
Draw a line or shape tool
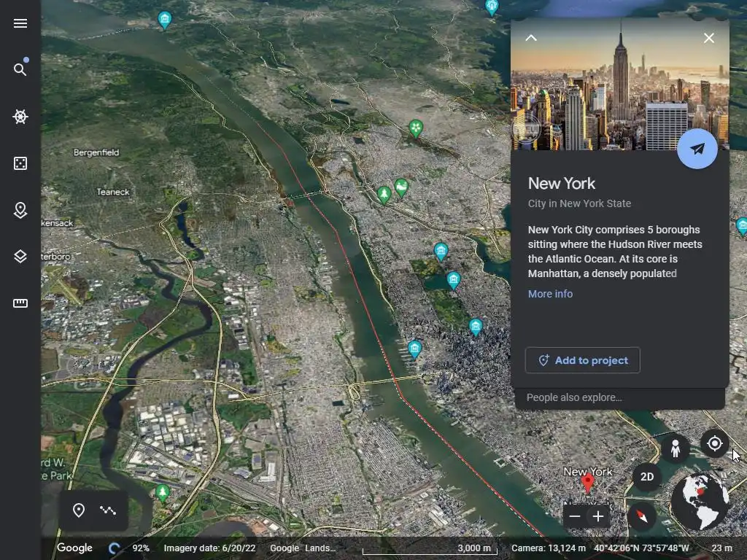tap(108, 510)
